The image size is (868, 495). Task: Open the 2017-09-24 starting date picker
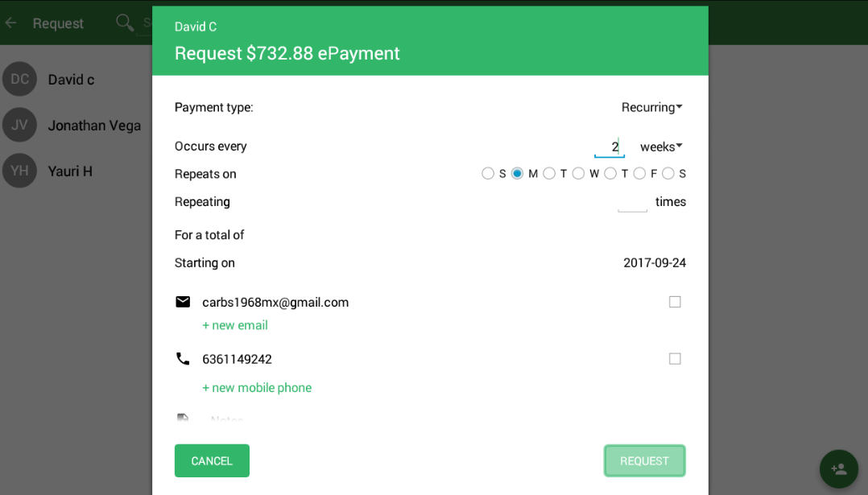(655, 262)
